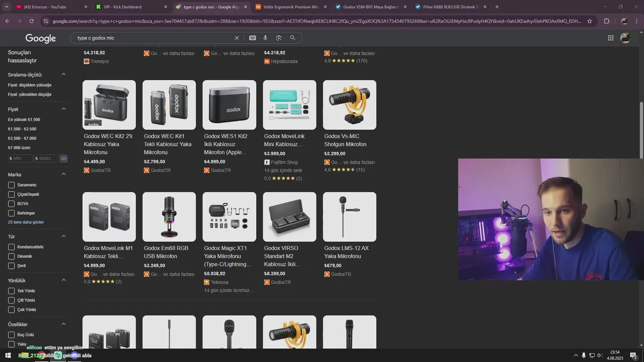This screenshot has width=644, height=362.
Task: Open Godox LMS-12 AX Yaka Mikrofonu thumbnail
Action: click(x=350, y=217)
